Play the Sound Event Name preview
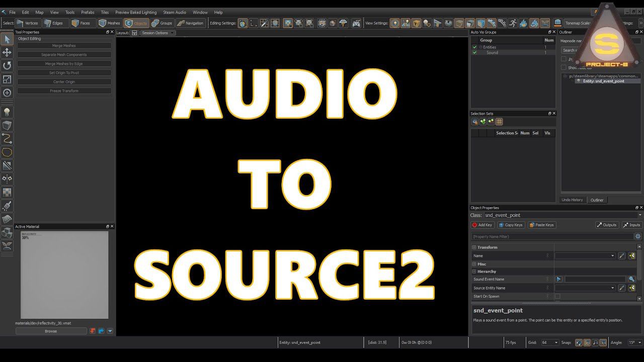Screen dimensions: 644x362 tap(558, 279)
